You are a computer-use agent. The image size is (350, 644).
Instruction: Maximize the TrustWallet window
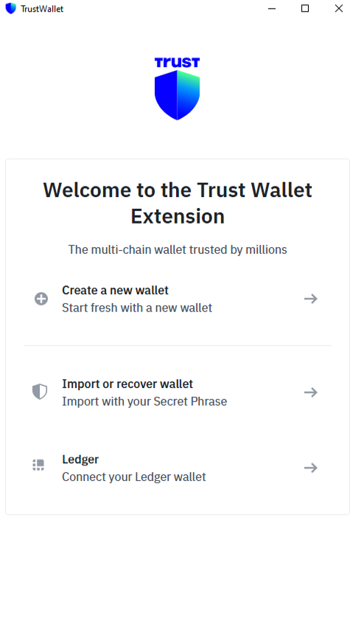pos(305,8)
